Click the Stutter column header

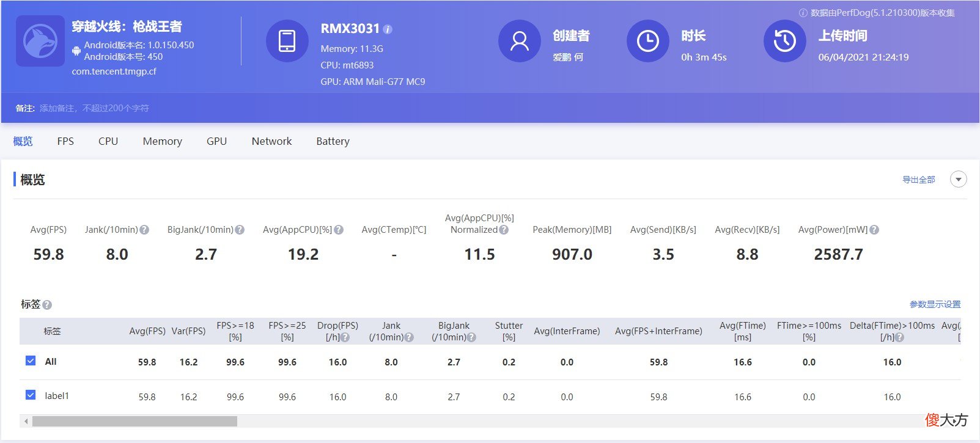click(x=509, y=331)
